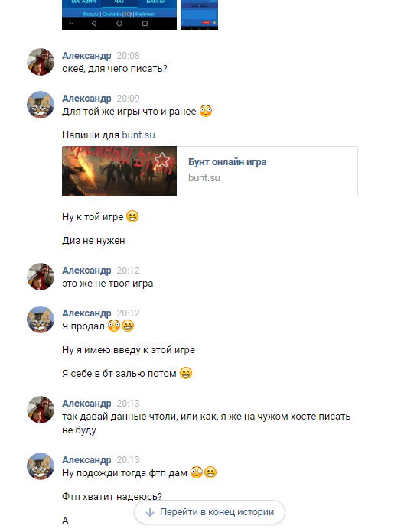The image size is (417, 532).
Task: Select message 'это же не твоя игра'
Action: click(x=108, y=284)
